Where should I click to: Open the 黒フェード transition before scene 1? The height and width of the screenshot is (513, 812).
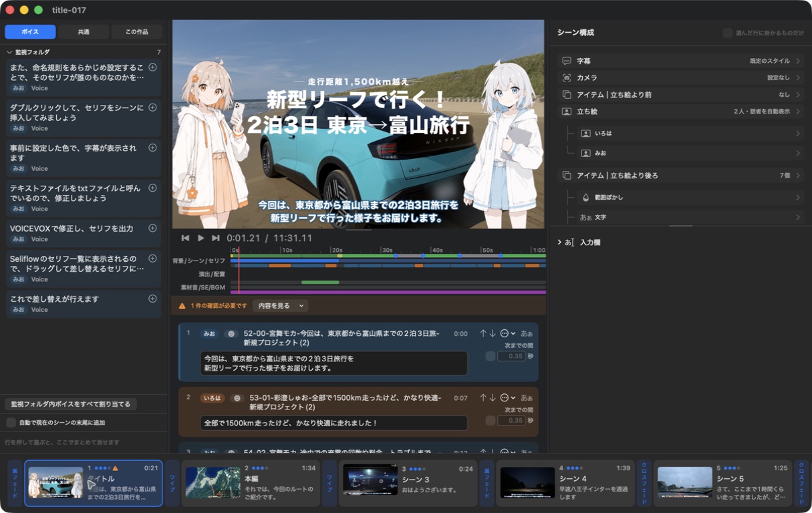click(15, 483)
